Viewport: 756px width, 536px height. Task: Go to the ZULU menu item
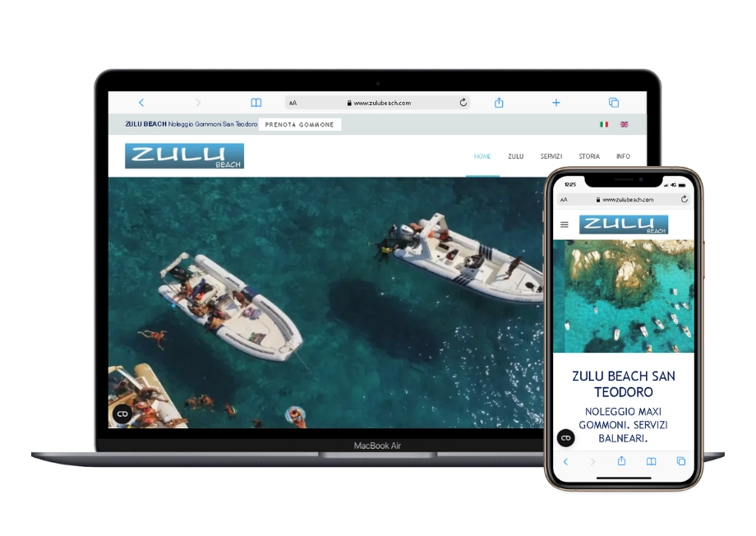tap(515, 156)
